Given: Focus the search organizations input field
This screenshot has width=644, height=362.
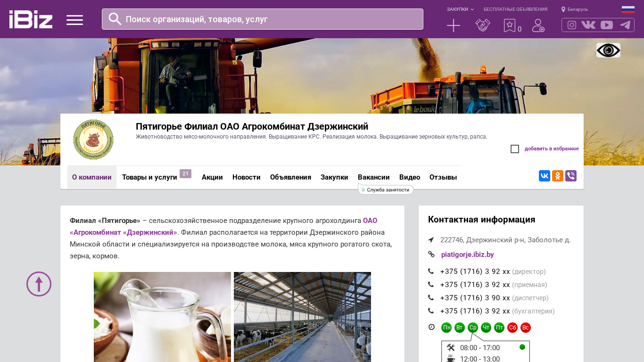Looking at the screenshot, I should point(263,19).
